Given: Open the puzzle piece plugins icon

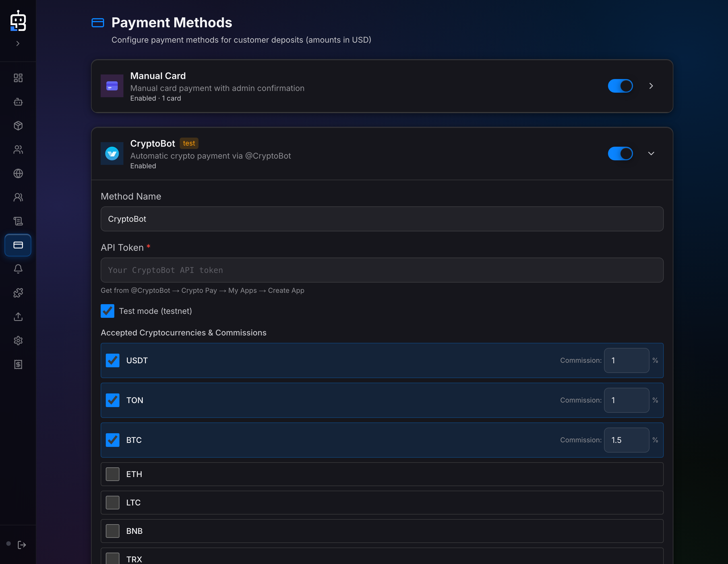Looking at the screenshot, I should [x=18, y=293].
